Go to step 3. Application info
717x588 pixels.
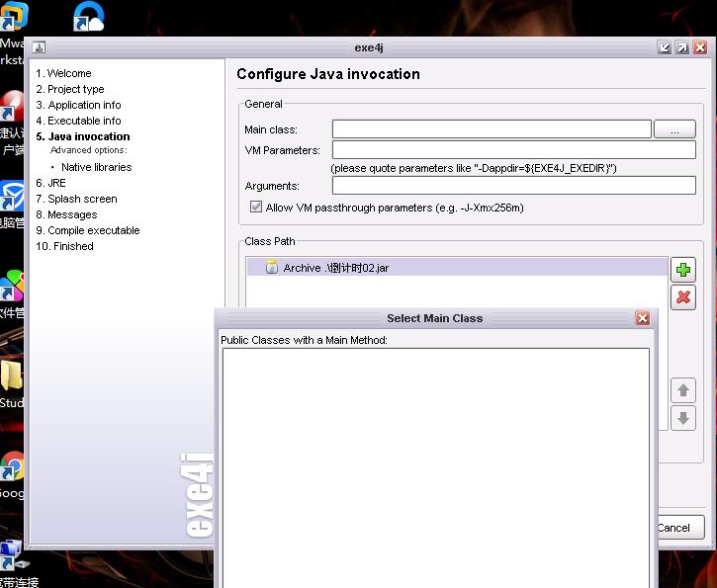pyautogui.click(x=79, y=105)
